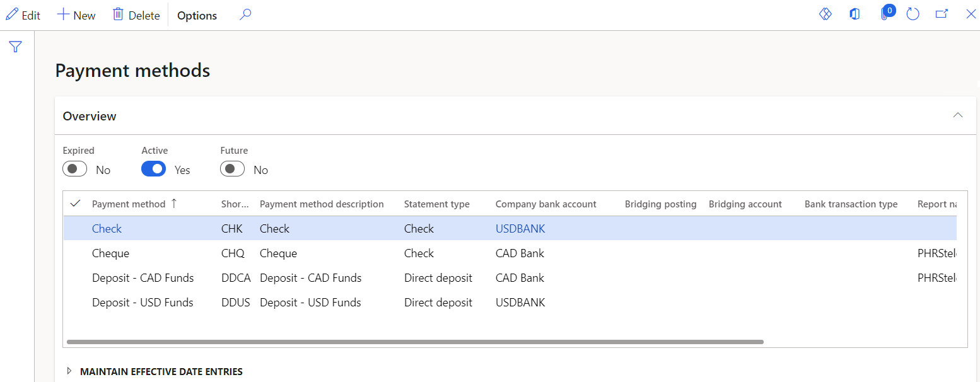This screenshot has width=980, height=382.
Task: Open the Options menu
Action: pos(197,15)
